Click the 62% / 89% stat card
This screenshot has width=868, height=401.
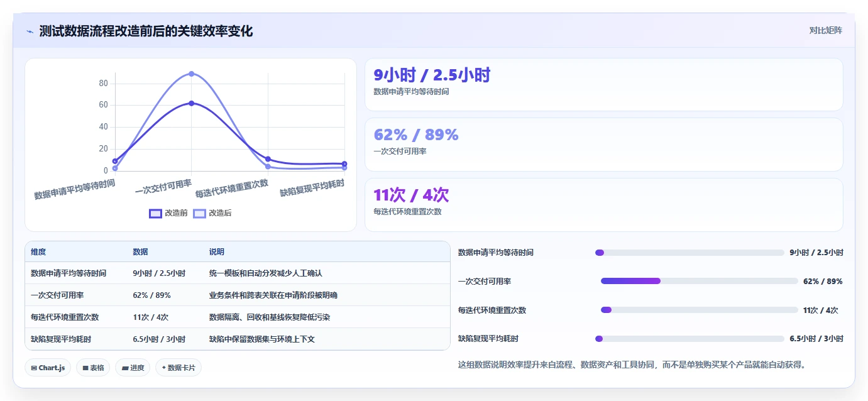[x=603, y=145]
